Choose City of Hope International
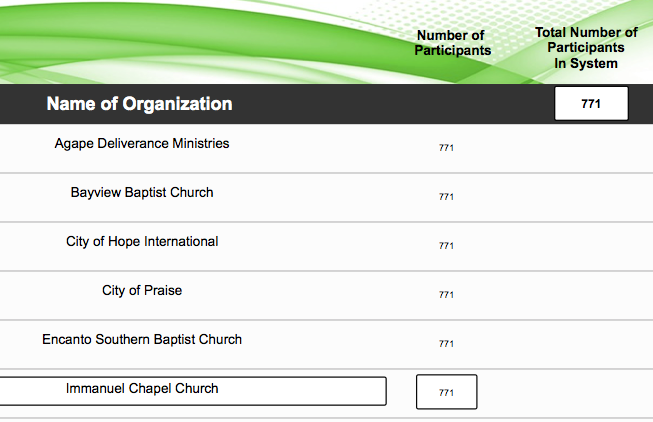Image resolution: width=653 pixels, height=422 pixels. tap(142, 241)
